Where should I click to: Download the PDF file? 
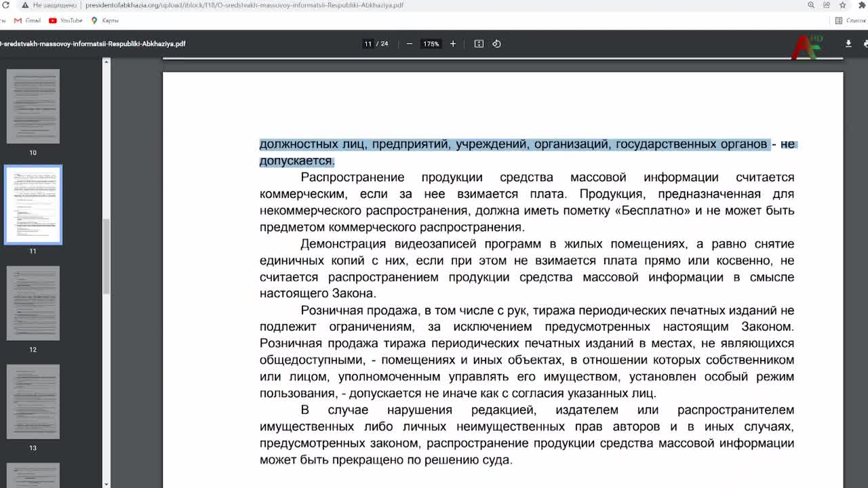(x=848, y=43)
